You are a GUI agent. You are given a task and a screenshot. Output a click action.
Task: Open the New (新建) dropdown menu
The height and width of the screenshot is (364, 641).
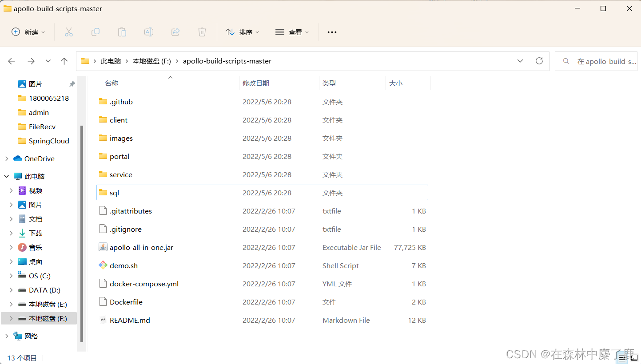(28, 32)
